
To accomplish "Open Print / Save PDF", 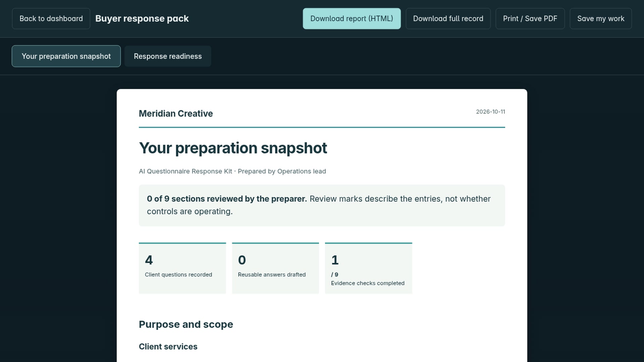I will [x=530, y=18].
